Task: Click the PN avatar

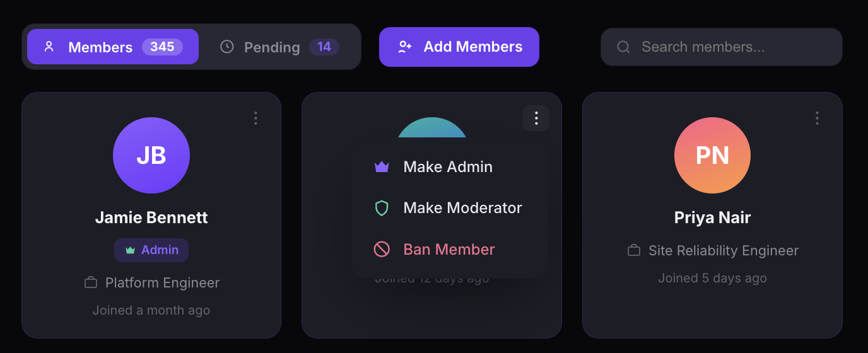Action: 712,155
